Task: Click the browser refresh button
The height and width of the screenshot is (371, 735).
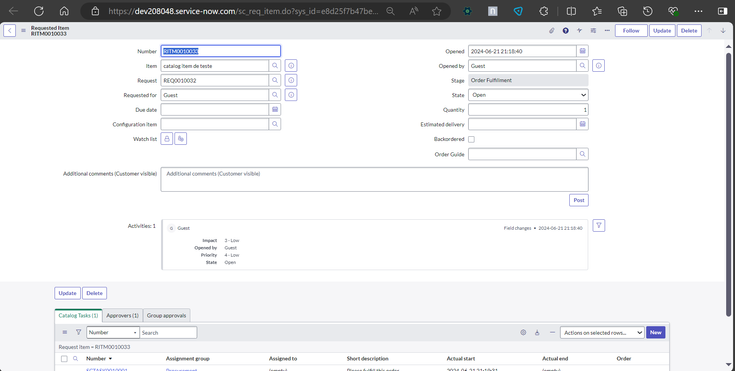Action: pos(39,11)
